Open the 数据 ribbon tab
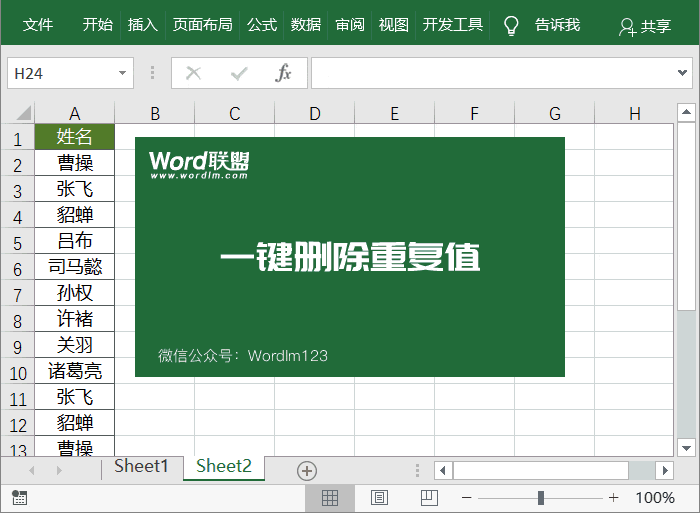Viewport: 700px width, 513px height. pyautogui.click(x=306, y=25)
